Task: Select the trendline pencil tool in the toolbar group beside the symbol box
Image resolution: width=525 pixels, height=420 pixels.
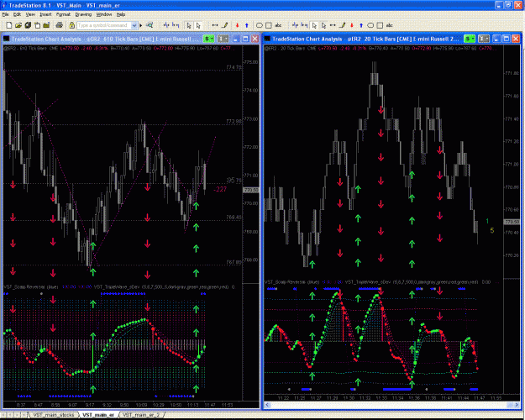Action: coord(225,25)
